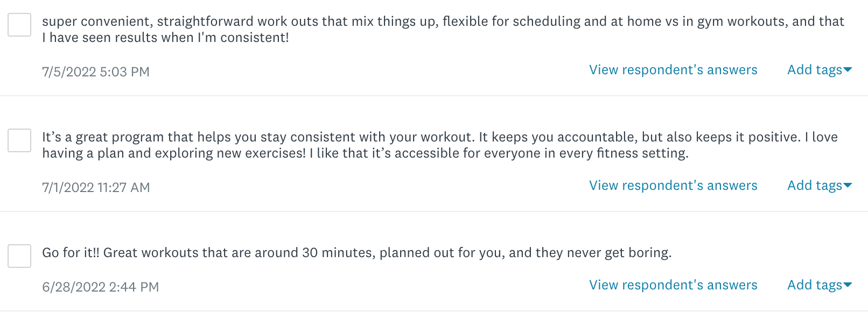The width and height of the screenshot is (868, 312).
Task: Open the Add tags dropdown for the 7/5/2022 response
Action: pos(814,70)
